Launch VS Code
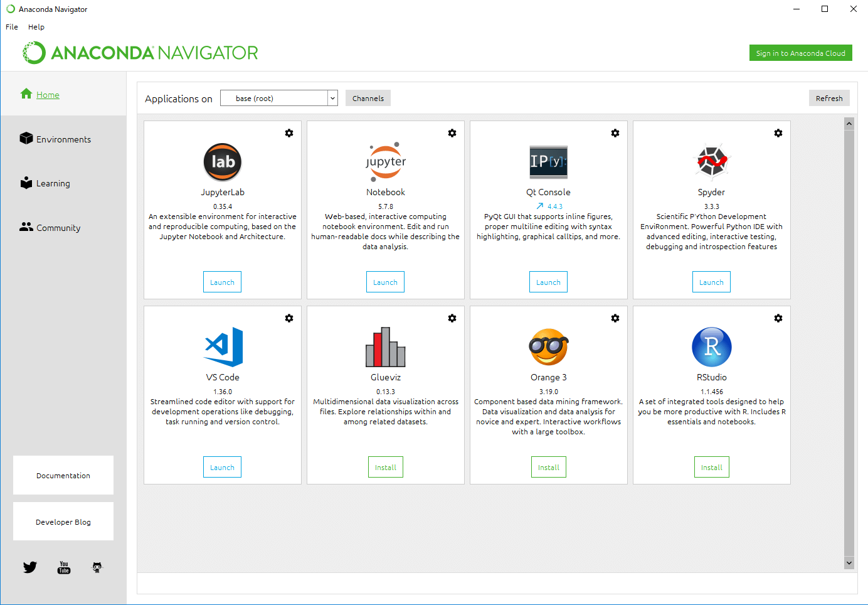The height and width of the screenshot is (605, 868). [223, 467]
